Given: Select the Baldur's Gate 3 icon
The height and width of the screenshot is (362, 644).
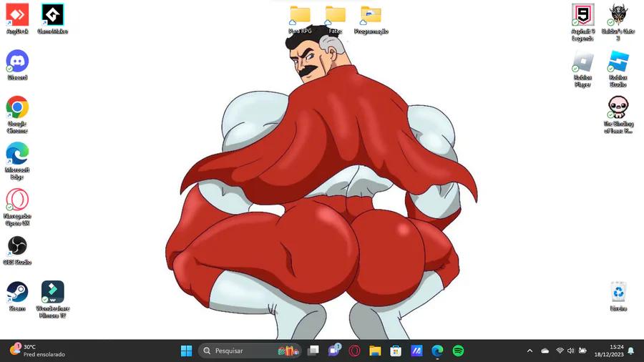Looking at the screenshot, I should (618, 22).
